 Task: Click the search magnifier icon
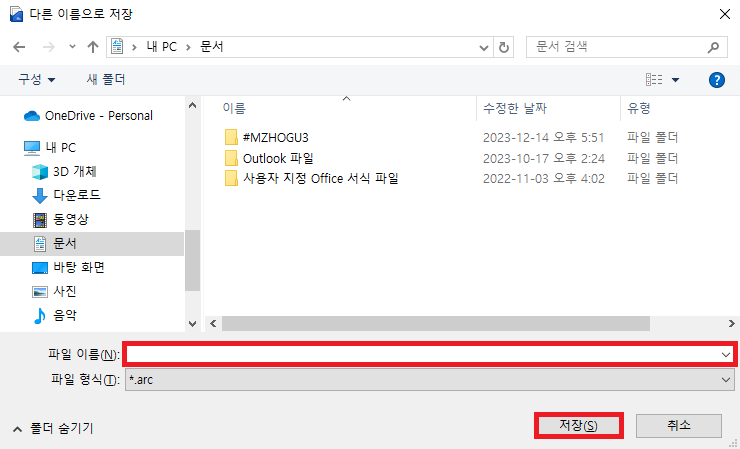(x=713, y=47)
